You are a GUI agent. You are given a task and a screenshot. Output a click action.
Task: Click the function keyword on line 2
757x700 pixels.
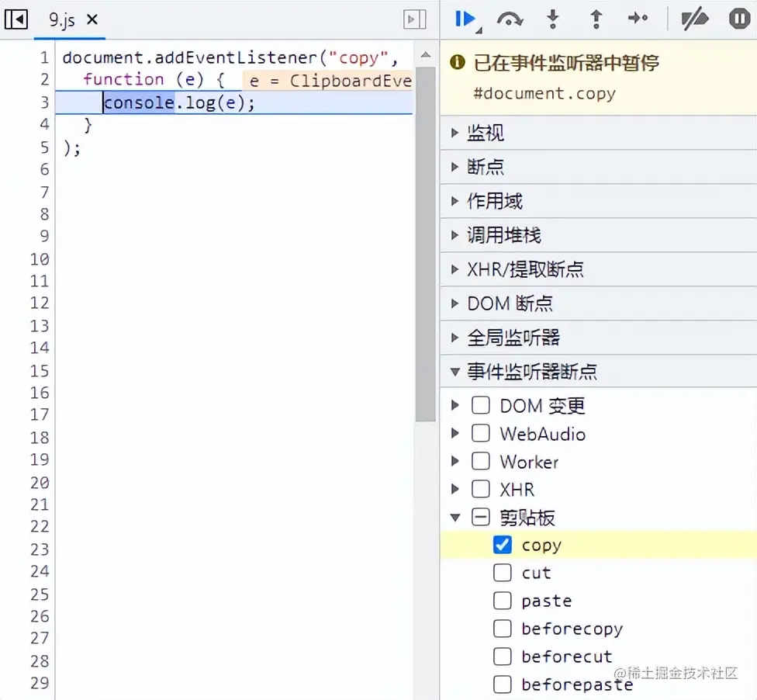coord(123,79)
